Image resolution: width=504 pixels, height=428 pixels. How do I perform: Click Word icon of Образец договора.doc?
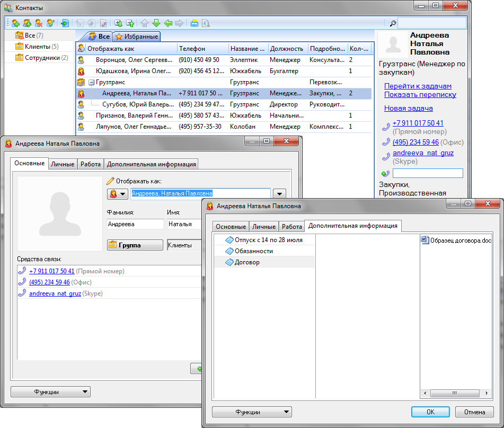click(425, 240)
